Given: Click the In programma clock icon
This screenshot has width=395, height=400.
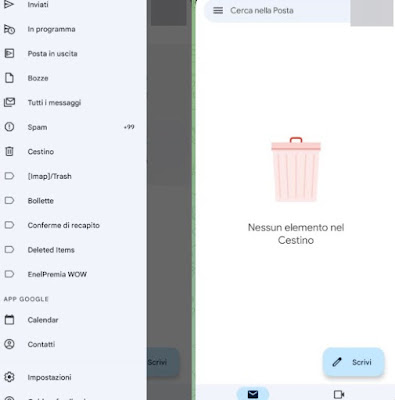Looking at the screenshot, I should 9,29.
